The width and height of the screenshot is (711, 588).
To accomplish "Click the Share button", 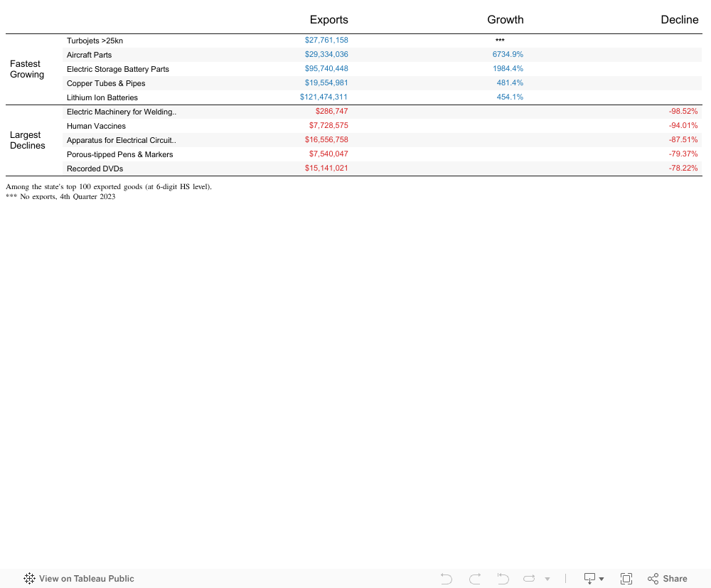I will [667, 579].
